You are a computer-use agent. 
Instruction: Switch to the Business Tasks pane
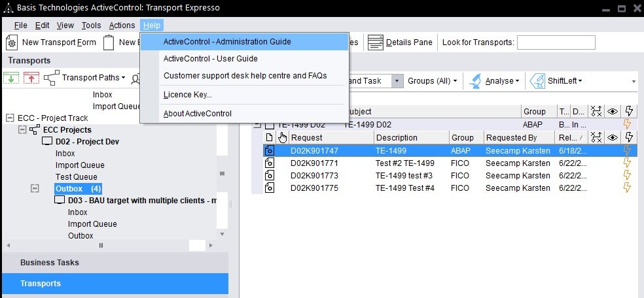pos(50,262)
